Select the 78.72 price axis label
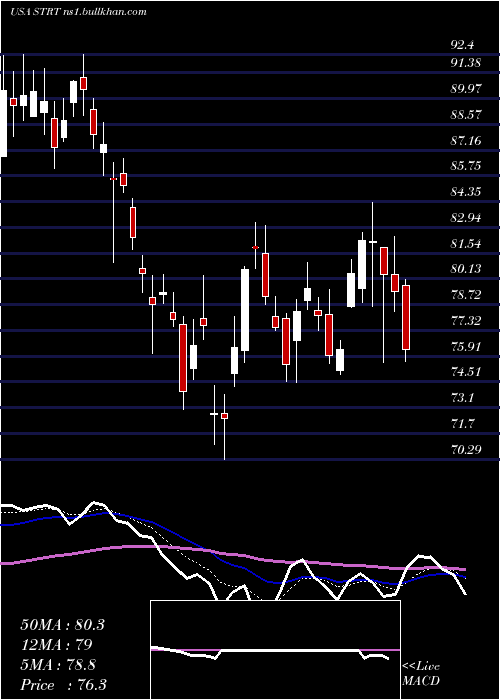 466,295
